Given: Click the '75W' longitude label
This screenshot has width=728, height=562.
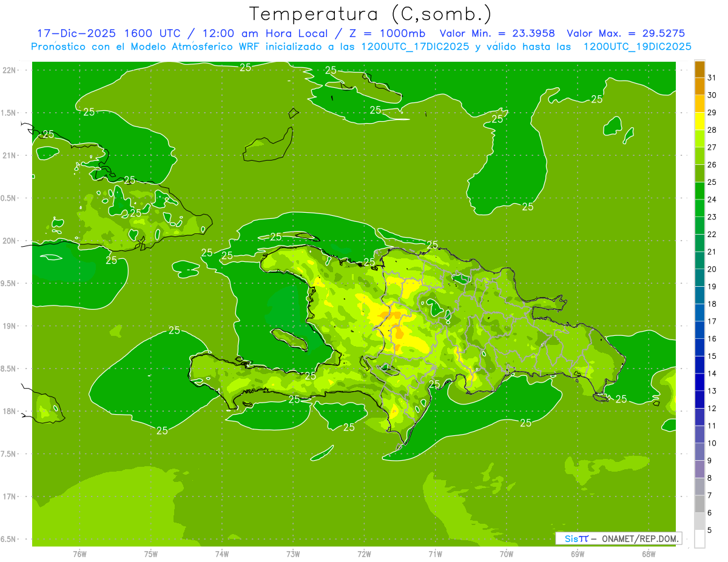Looking at the screenshot, I should point(151,554).
